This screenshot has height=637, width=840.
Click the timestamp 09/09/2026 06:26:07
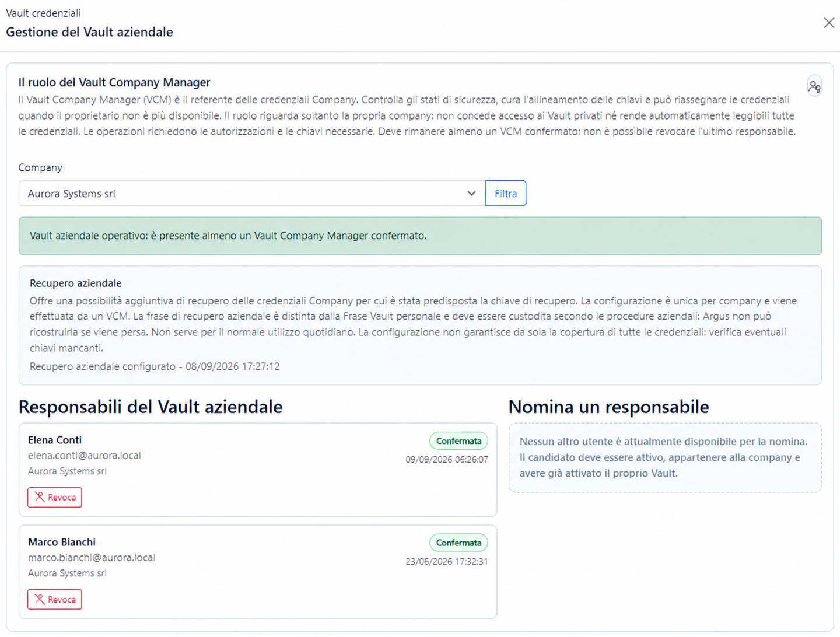tap(447, 460)
